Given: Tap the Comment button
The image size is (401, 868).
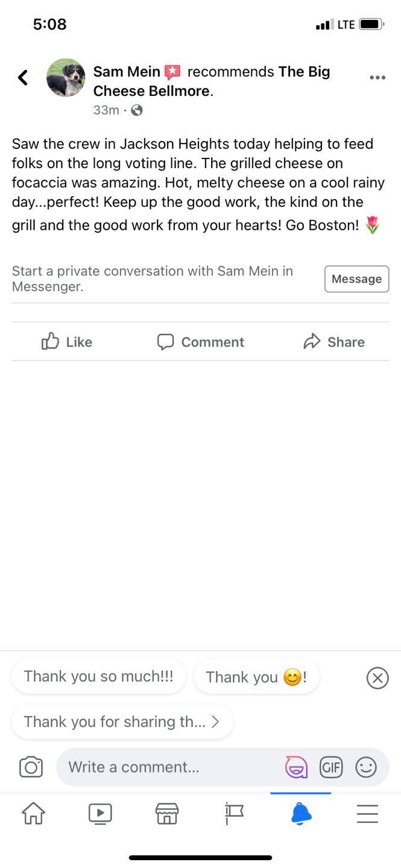Looking at the screenshot, I should click(x=200, y=342).
